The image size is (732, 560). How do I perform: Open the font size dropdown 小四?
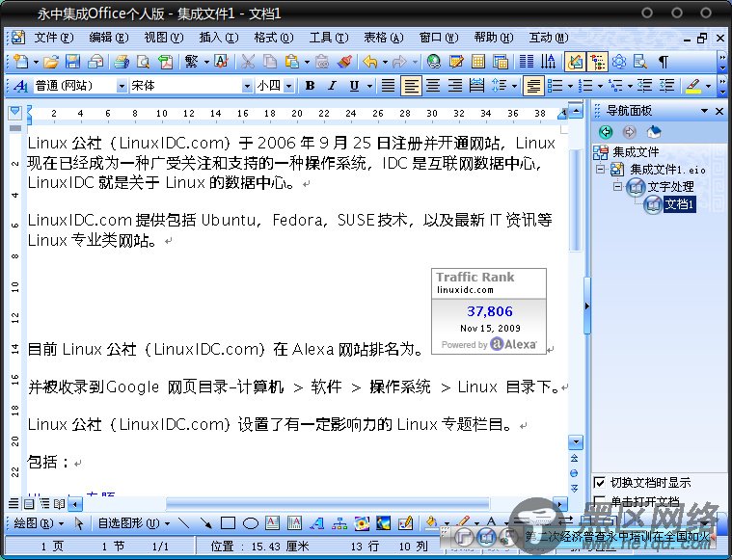[x=288, y=86]
